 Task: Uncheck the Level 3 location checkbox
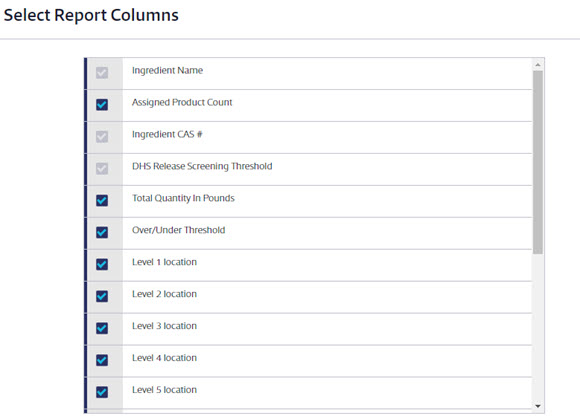click(x=102, y=328)
